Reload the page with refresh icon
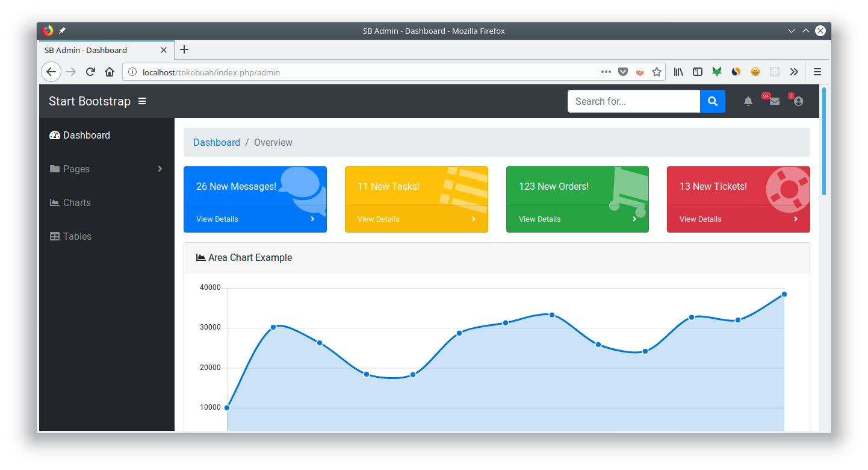The image size is (868, 470). 90,72
